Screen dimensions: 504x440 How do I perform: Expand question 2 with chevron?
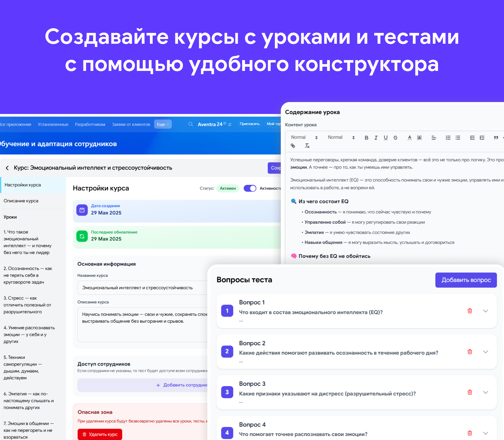pyautogui.click(x=485, y=352)
